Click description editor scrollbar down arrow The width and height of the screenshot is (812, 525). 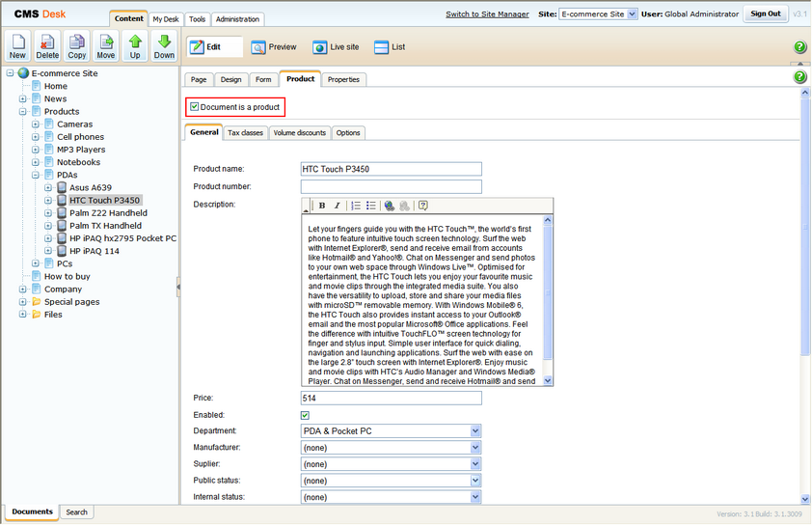point(548,381)
